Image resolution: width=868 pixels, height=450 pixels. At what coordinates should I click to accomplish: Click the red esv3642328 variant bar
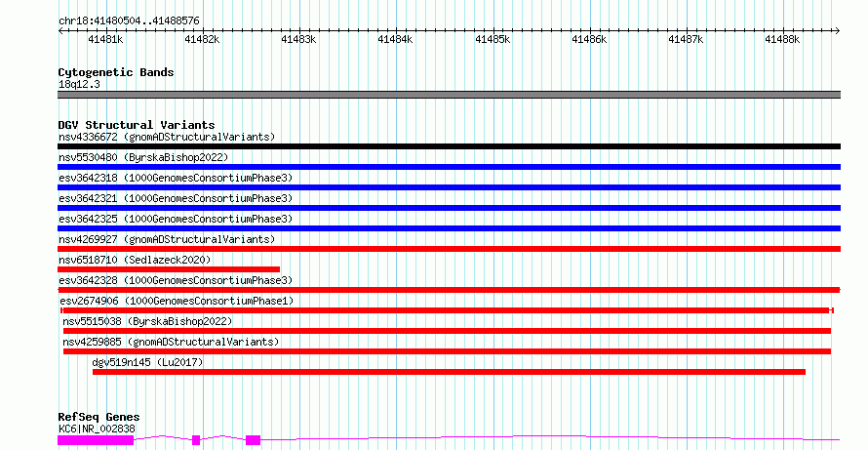449,290
